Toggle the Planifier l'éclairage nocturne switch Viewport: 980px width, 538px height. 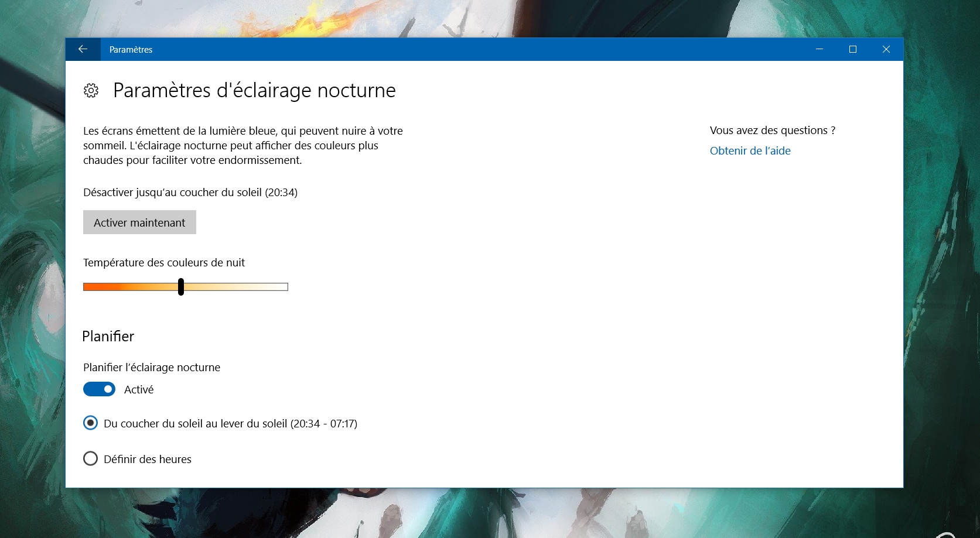click(99, 389)
